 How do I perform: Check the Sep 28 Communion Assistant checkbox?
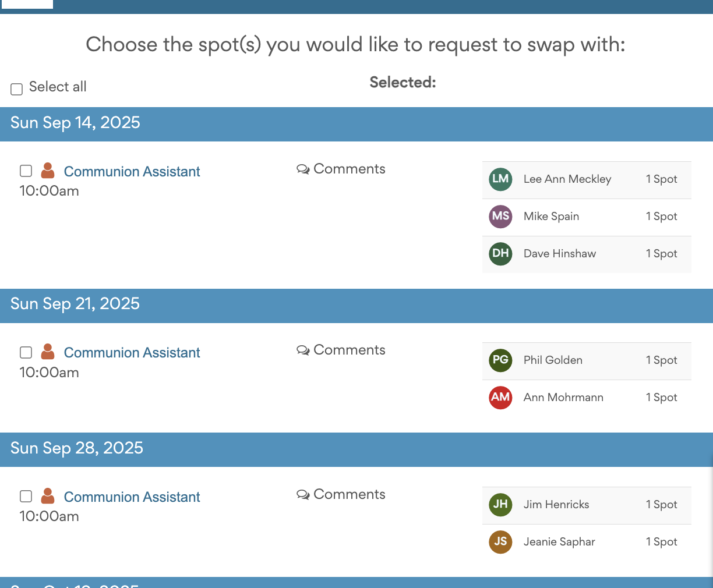tap(26, 496)
